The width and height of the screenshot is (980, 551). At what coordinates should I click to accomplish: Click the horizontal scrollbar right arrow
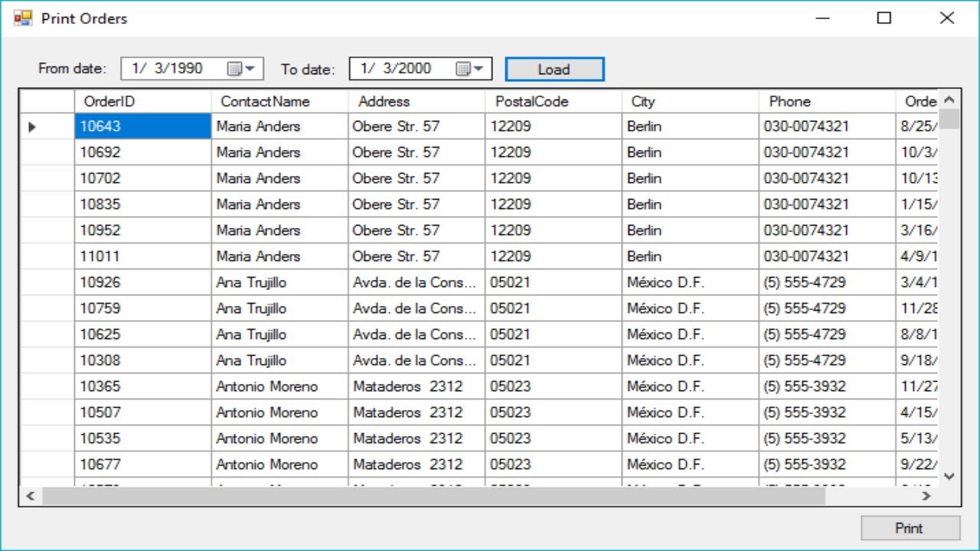coord(926,496)
